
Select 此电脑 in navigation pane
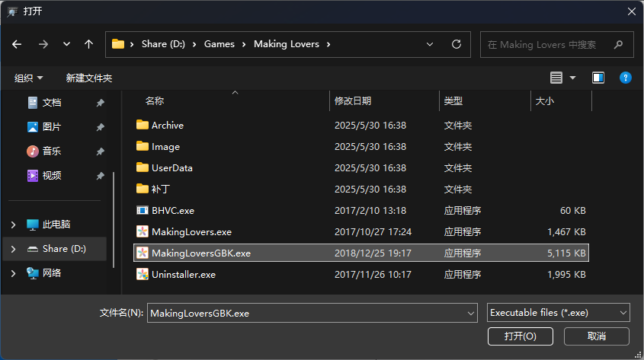pyautogui.click(x=56, y=225)
